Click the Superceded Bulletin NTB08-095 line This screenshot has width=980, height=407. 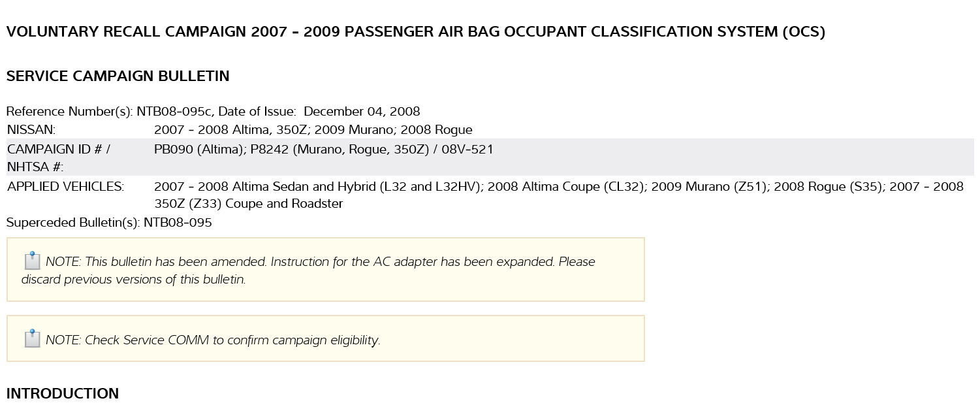click(x=109, y=222)
